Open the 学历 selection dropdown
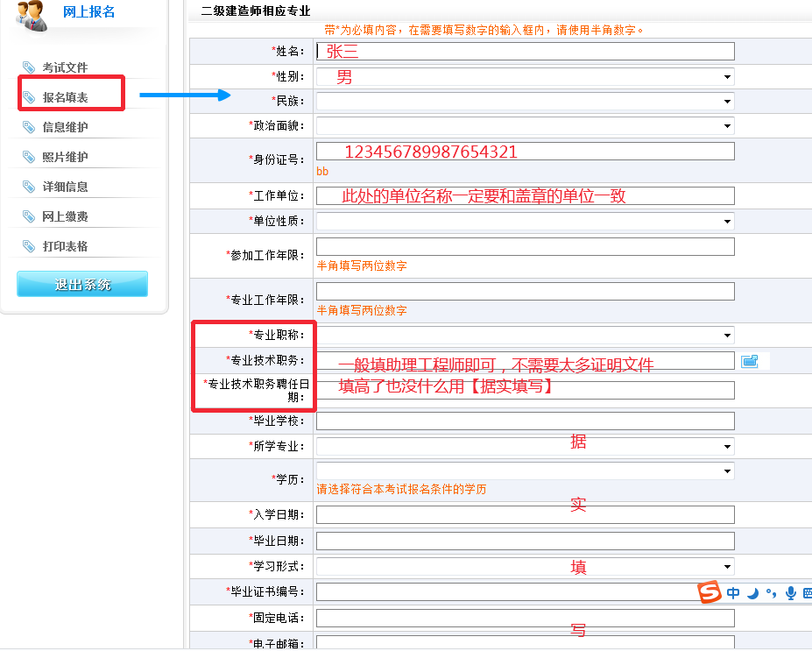812x651 pixels. pos(726,471)
